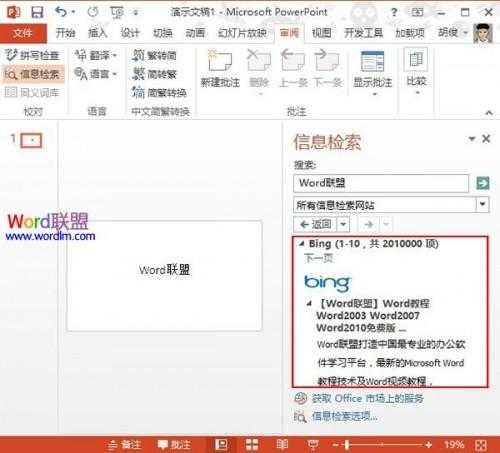500x453 pixels.
Task: Click the Save icon in quick access toolbar
Action: click(x=37, y=13)
